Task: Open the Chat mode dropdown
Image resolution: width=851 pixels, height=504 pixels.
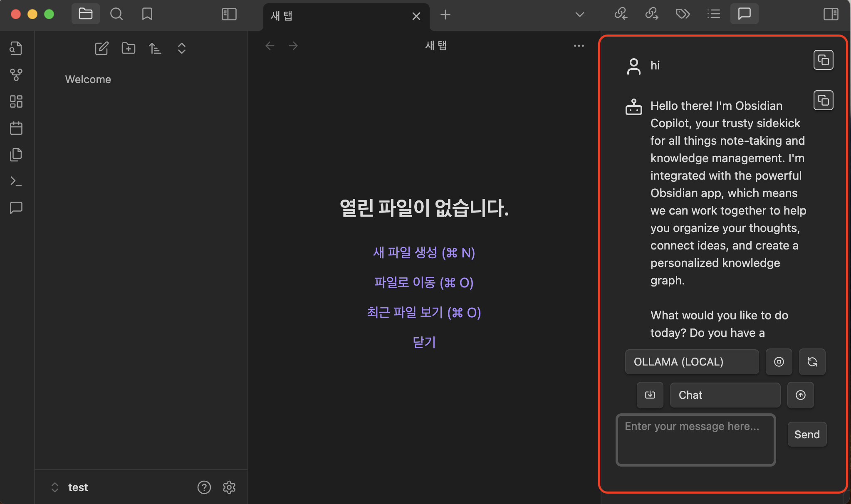Action: (x=725, y=395)
